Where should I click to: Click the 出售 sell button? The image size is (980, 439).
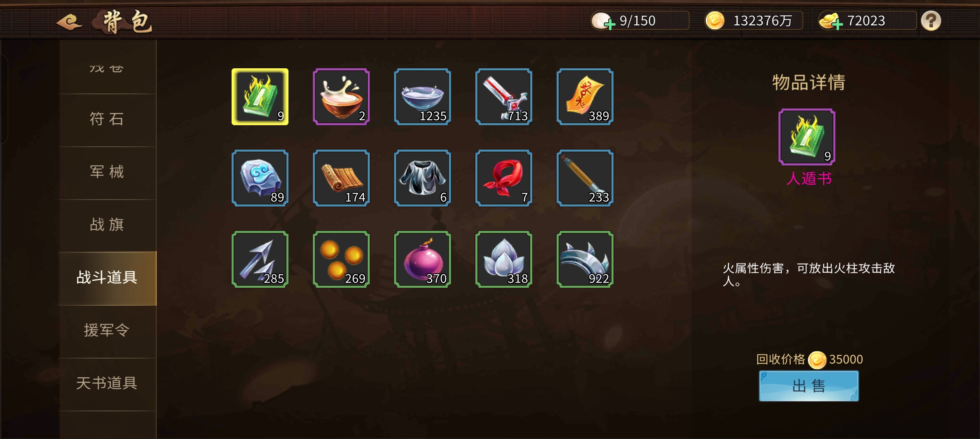pyautogui.click(x=809, y=386)
